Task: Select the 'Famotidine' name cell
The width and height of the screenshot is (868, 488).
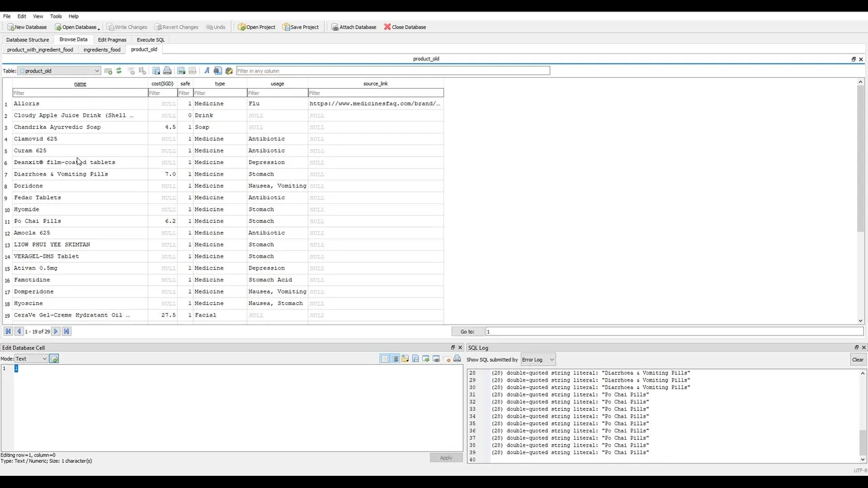Action: click(80, 280)
